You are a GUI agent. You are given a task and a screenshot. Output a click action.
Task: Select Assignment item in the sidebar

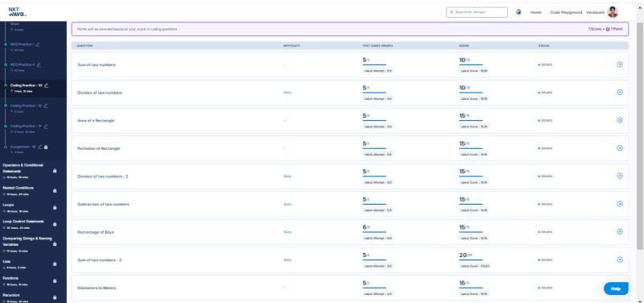(23, 147)
